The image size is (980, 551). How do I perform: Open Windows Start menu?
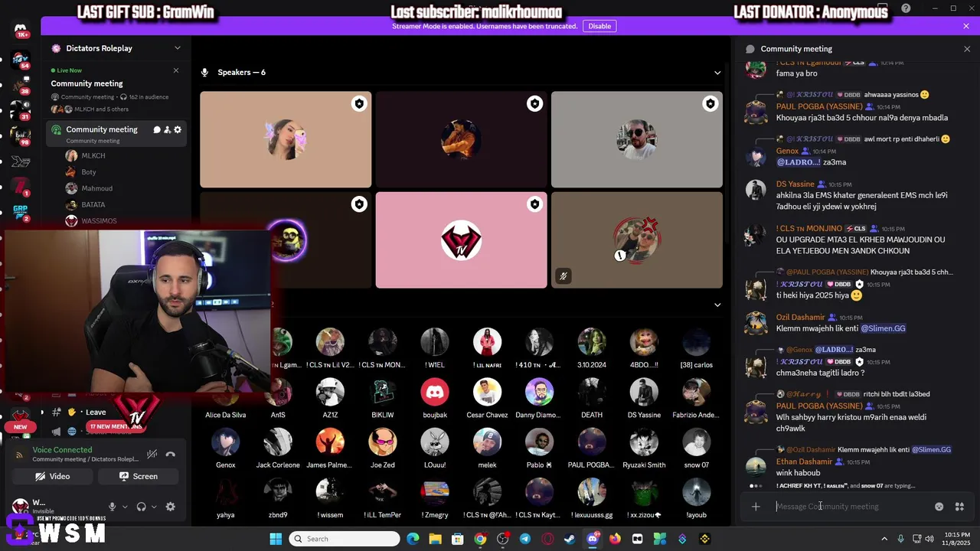pyautogui.click(x=276, y=539)
